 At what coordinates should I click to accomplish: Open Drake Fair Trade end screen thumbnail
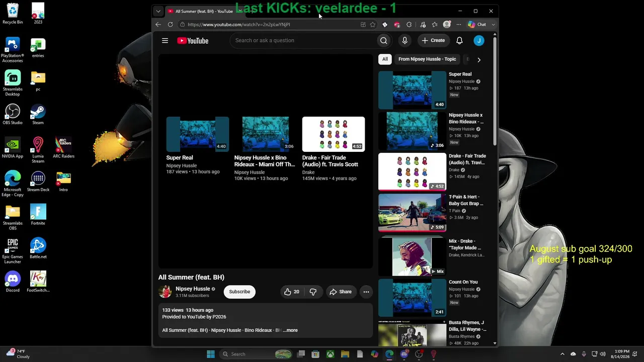tap(334, 134)
